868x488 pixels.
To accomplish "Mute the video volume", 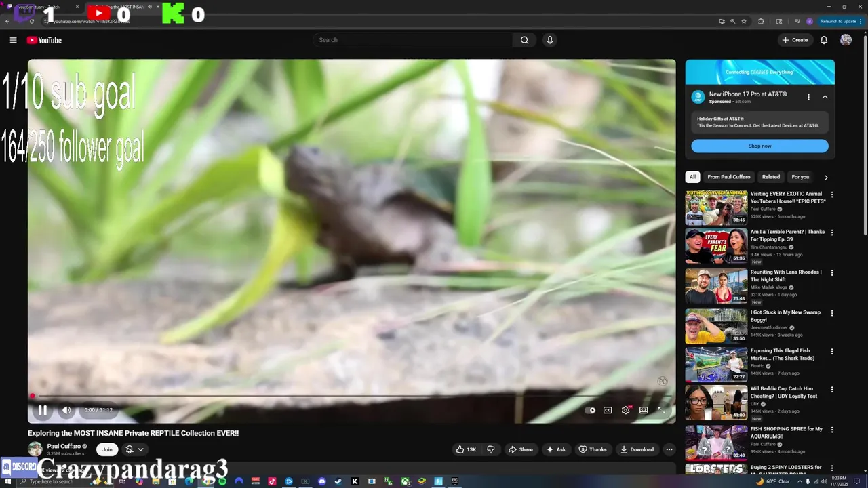I will 66,410.
